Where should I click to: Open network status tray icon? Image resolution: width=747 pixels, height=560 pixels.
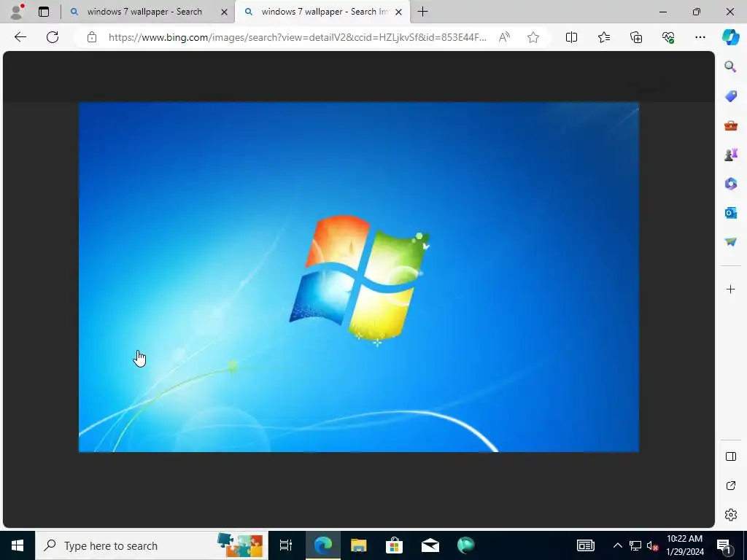(x=635, y=545)
